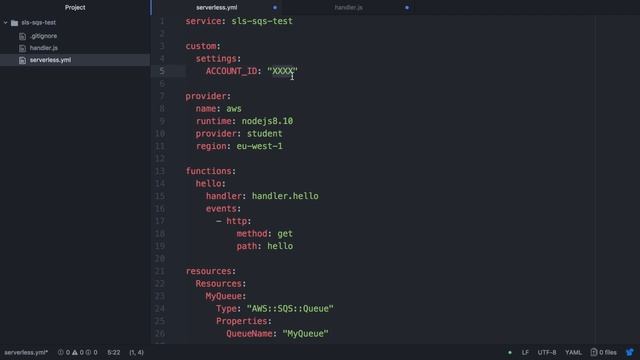Image resolution: width=640 pixels, height=360 pixels.
Task: Click the service: sls-sqs-test line
Action: (239, 21)
